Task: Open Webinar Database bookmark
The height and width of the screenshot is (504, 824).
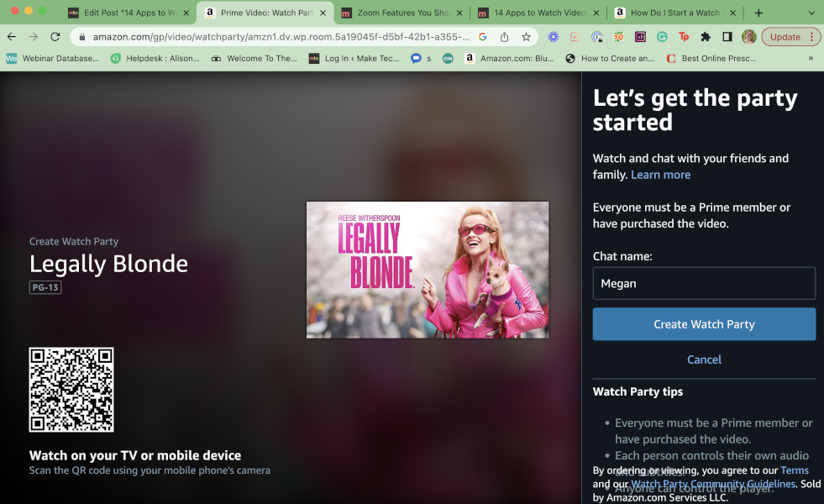Action: (53, 58)
